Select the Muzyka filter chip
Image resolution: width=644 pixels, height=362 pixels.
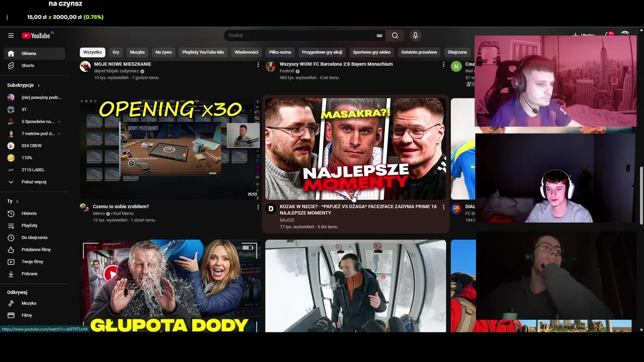(137, 52)
